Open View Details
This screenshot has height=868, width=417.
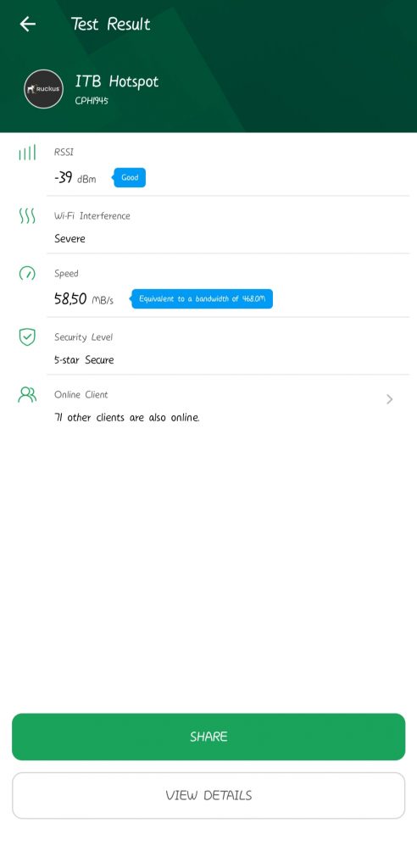[x=208, y=795]
